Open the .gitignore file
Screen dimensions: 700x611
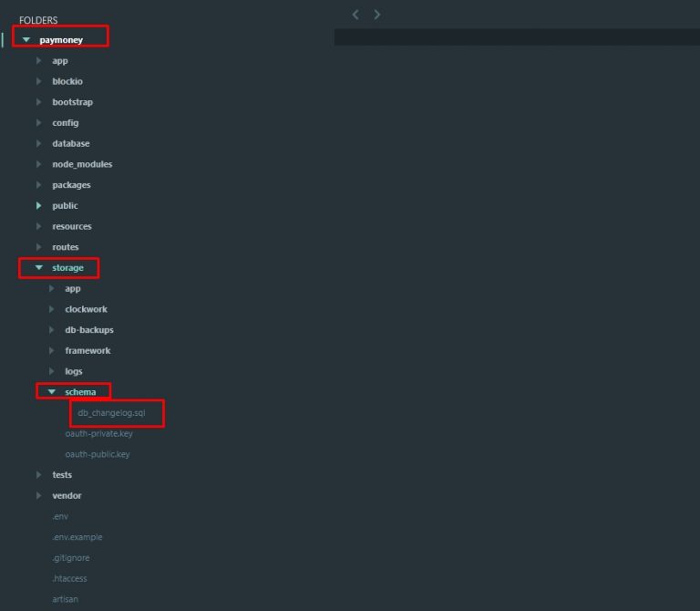click(71, 558)
